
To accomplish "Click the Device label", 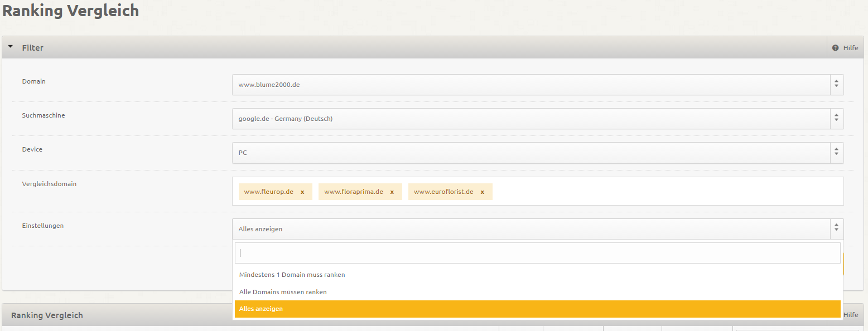I will click(32, 149).
